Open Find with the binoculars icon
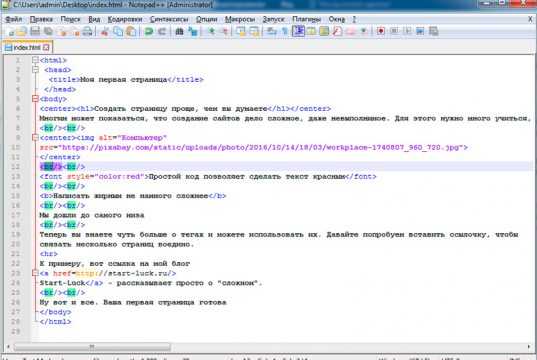The image size is (537, 360). [179, 32]
